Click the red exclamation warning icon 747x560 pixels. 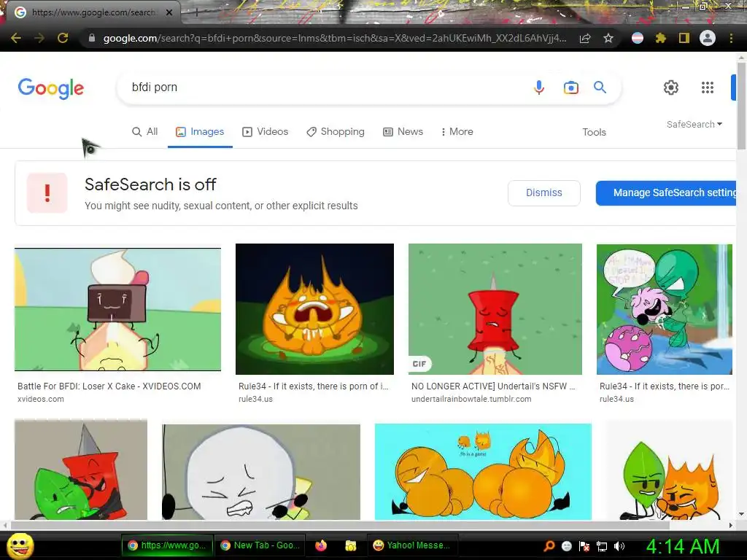[x=47, y=192]
